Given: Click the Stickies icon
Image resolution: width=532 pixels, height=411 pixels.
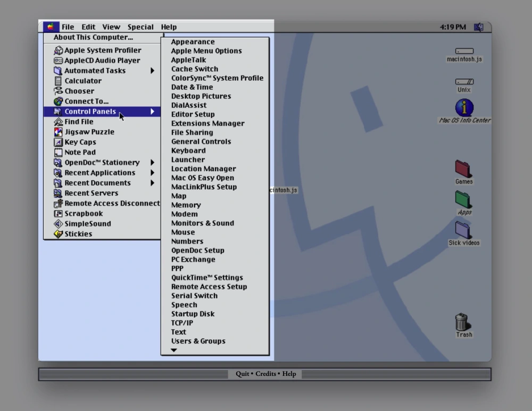Looking at the screenshot, I should pyautogui.click(x=59, y=233).
